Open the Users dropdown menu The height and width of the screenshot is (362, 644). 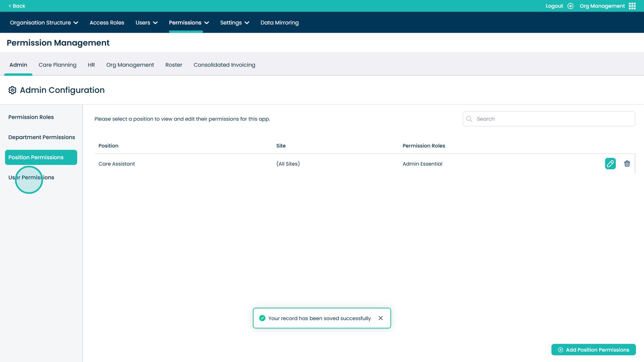[x=147, y=23]
